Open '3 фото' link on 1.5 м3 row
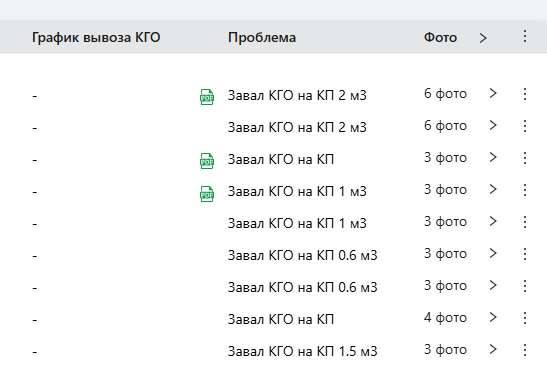The image size is (547, 365). point(445,350)
